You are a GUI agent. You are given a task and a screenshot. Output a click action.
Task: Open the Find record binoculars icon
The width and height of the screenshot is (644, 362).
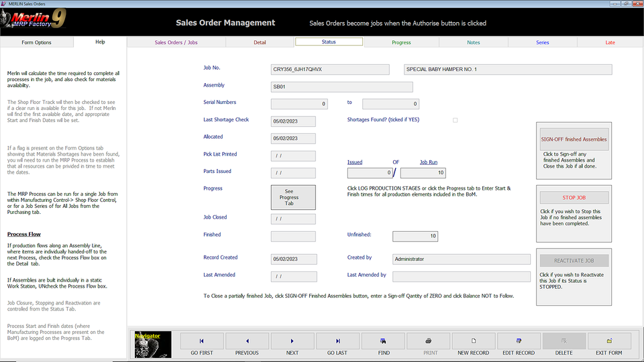pos(383,341)
